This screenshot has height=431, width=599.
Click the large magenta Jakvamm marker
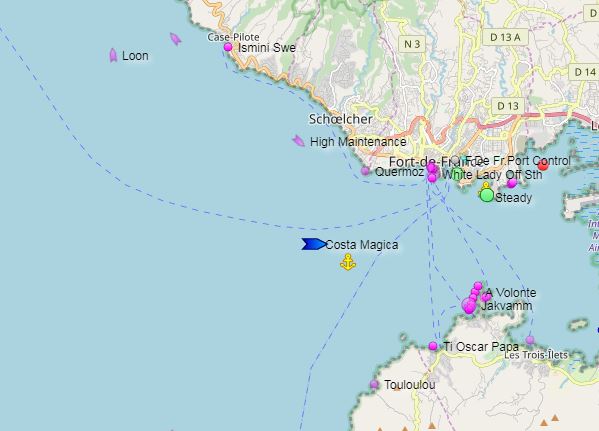pyautogui.click(x=469, y=306)
